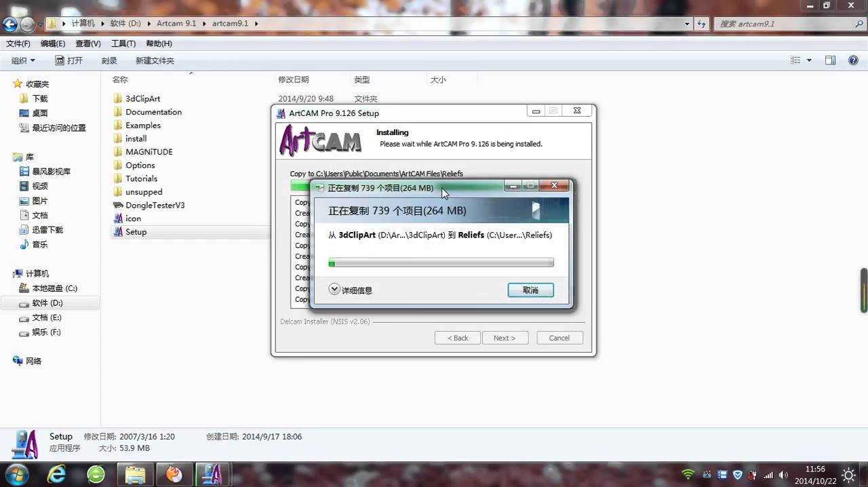Click the ArtCAM setup taskbar icon
The height and width of the screenshot is (487, 868).
(x=212, y=473)
